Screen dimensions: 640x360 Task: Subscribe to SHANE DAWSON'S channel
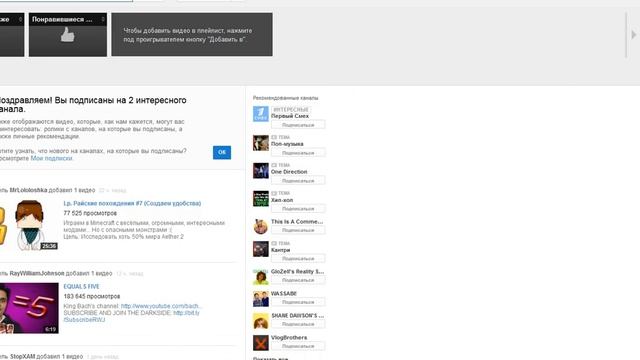click(x=298, y=324)
